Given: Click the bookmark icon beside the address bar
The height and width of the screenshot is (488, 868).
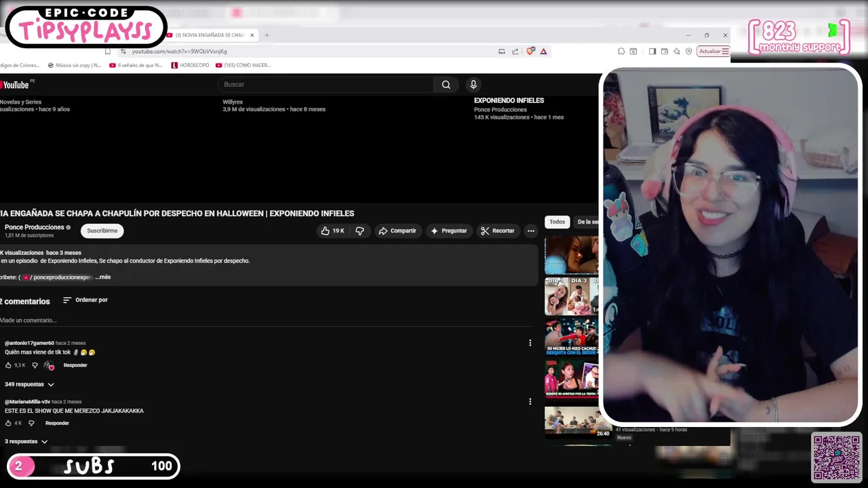Looking at the screenshot, I should 107,52.
